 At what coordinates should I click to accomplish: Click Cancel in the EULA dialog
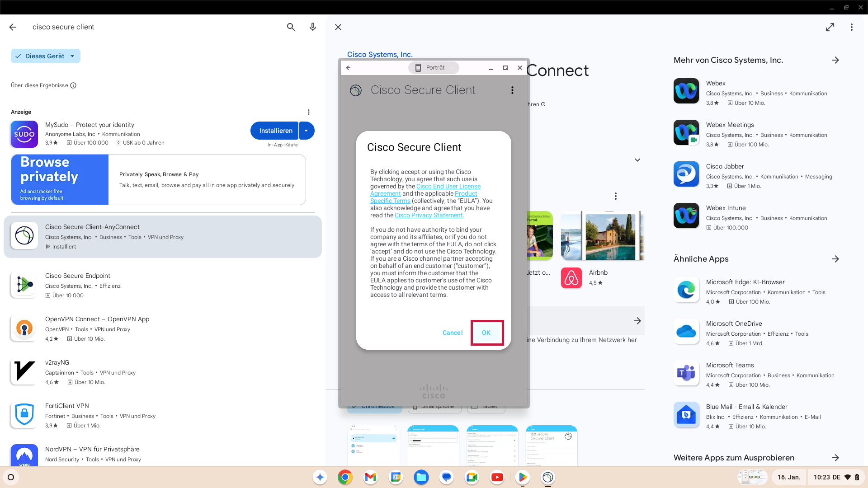(x=453, y=333)
